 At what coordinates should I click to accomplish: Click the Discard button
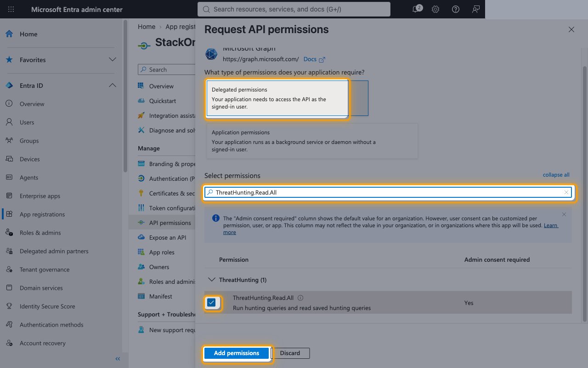290,353
